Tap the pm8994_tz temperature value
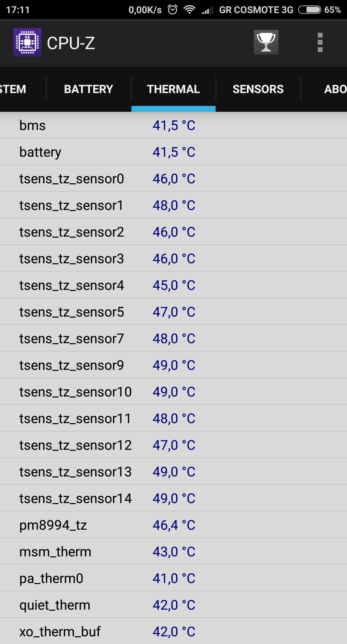The width and height of the screenshot is (347, 644). [x=174, y=525]
